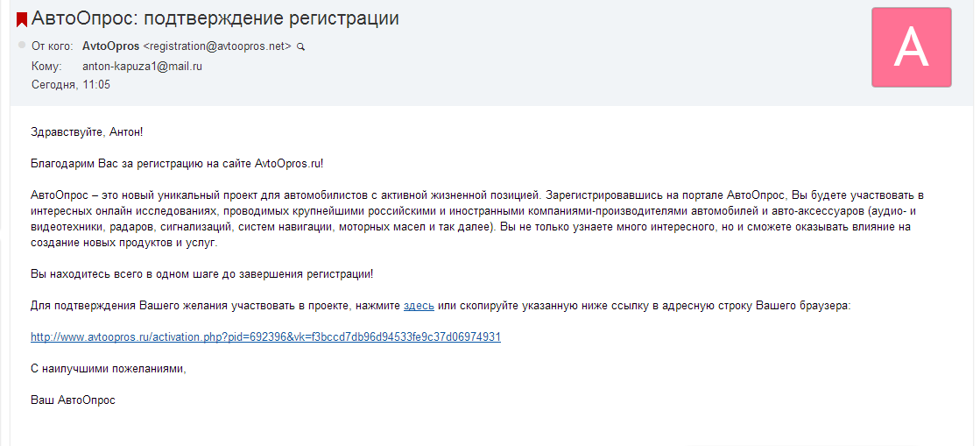Click the magnifier icon next to sender address
Screen dimensions: 980x446
pos(300,46)
